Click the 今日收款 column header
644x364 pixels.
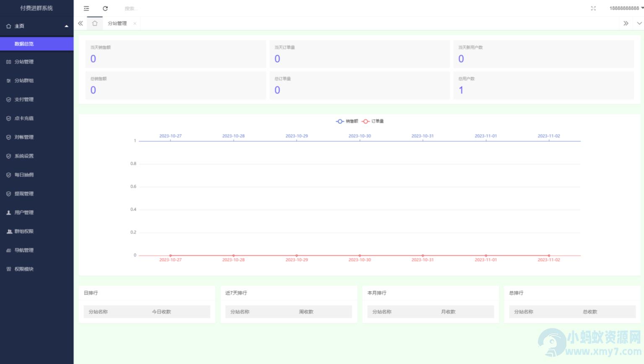coord(161,312)
